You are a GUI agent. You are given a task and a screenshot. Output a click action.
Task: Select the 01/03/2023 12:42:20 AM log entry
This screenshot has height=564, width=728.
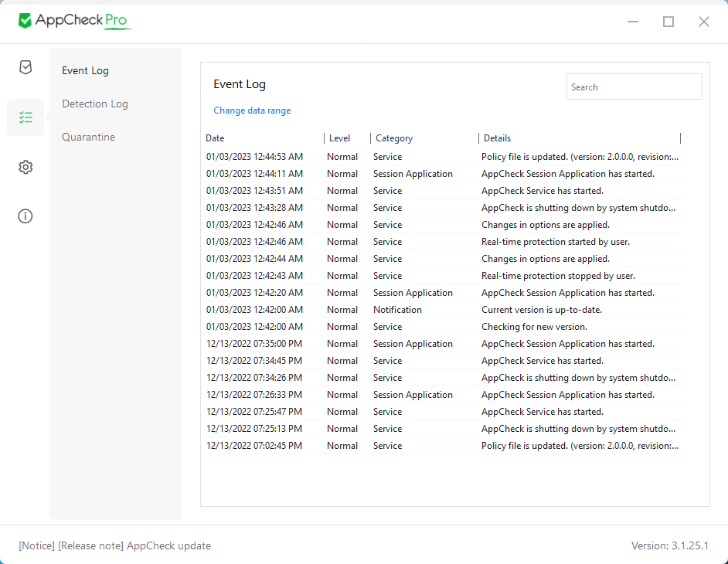point(441,293)
